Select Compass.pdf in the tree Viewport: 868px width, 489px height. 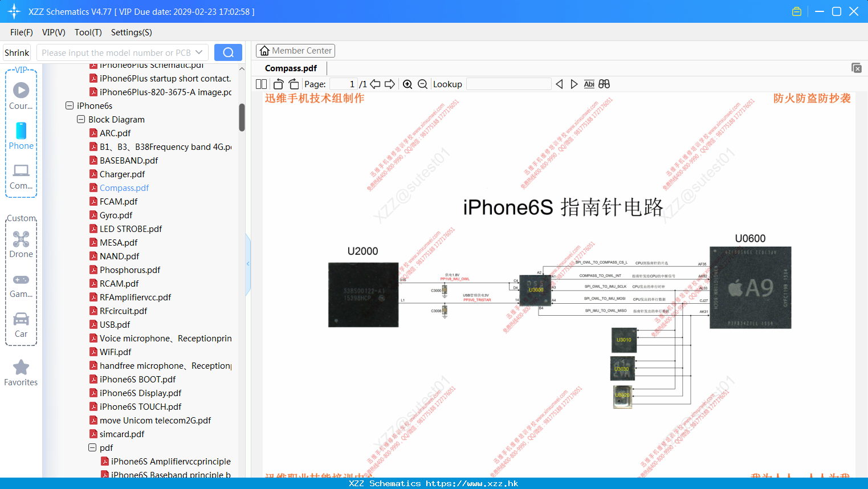pos(124,188)
